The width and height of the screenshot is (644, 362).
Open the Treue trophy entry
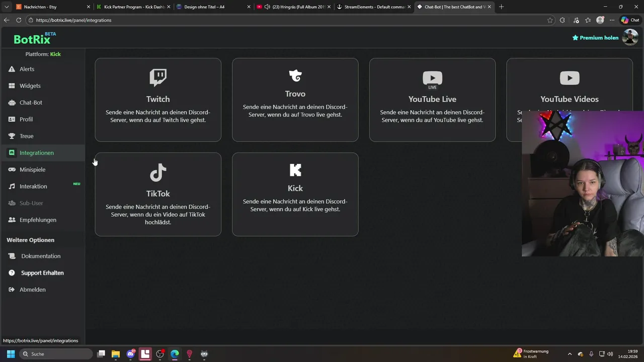(x=42, y=136)
